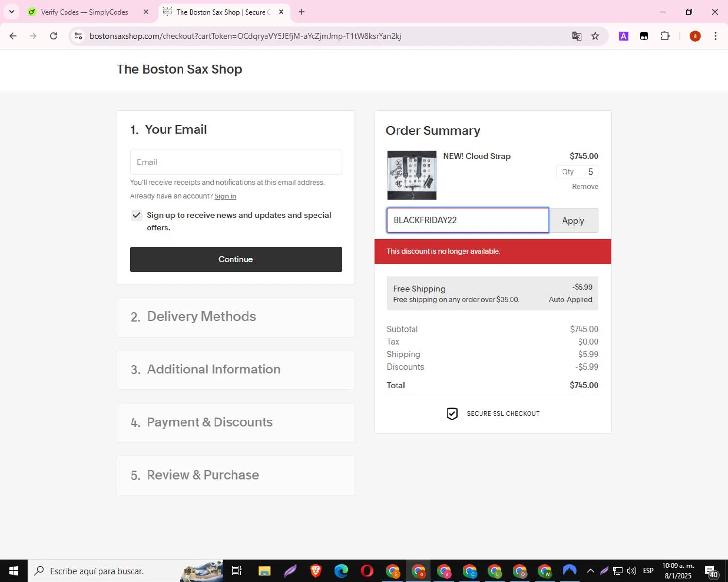728x582 pixels.
Task: Expand the Delivery Methods section
Action: tap(236, 317)
